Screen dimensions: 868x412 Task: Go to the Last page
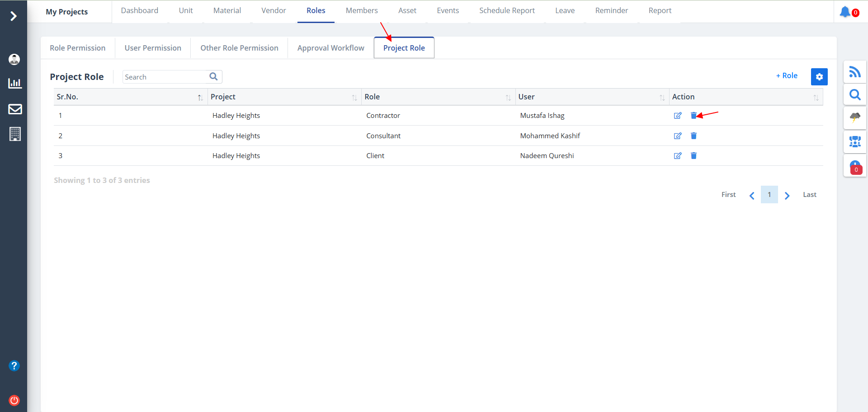click(x=809, y=195)
